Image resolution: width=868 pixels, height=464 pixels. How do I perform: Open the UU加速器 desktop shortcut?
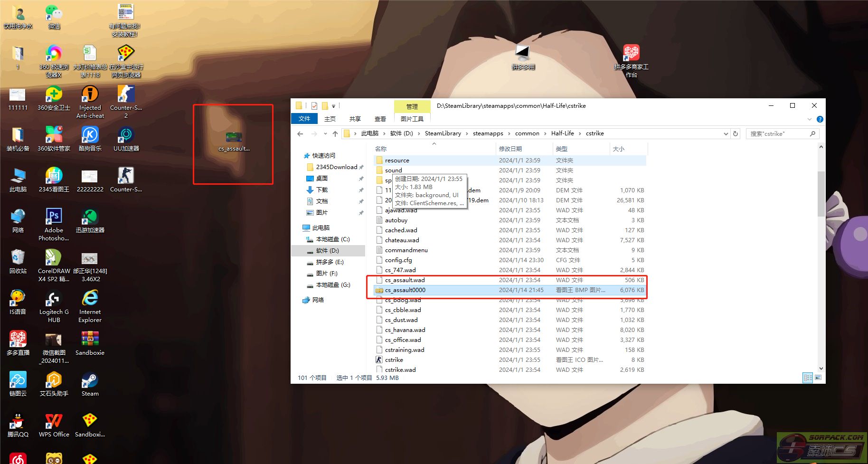[x=126, y=139]
